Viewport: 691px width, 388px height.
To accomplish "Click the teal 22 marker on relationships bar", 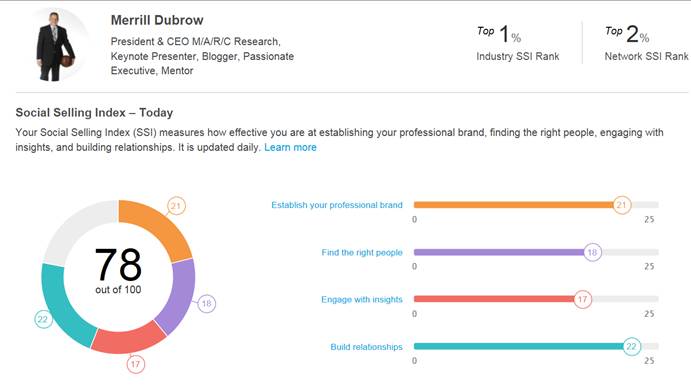I will (632, 347).
